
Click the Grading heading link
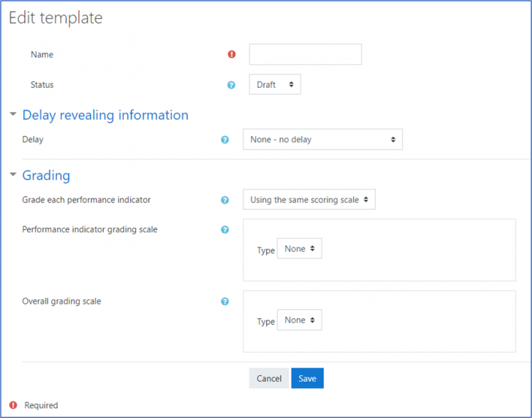pos(46,175)
